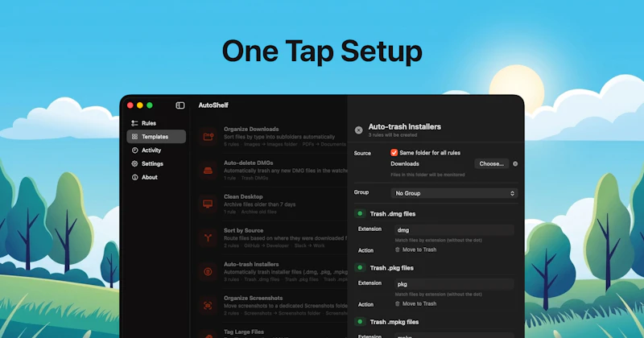Toggle the Trash .pkg files rule
This screenshot has width=644, height=338.
tap(360, 268)
